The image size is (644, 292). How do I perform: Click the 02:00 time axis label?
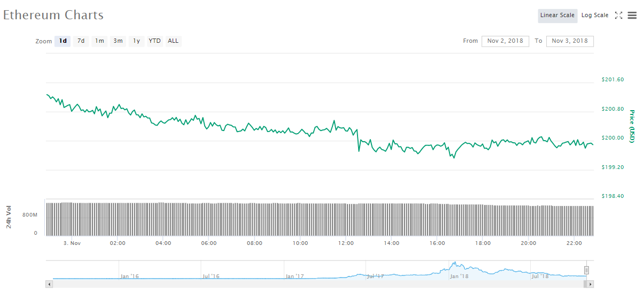tap(118, 243)
